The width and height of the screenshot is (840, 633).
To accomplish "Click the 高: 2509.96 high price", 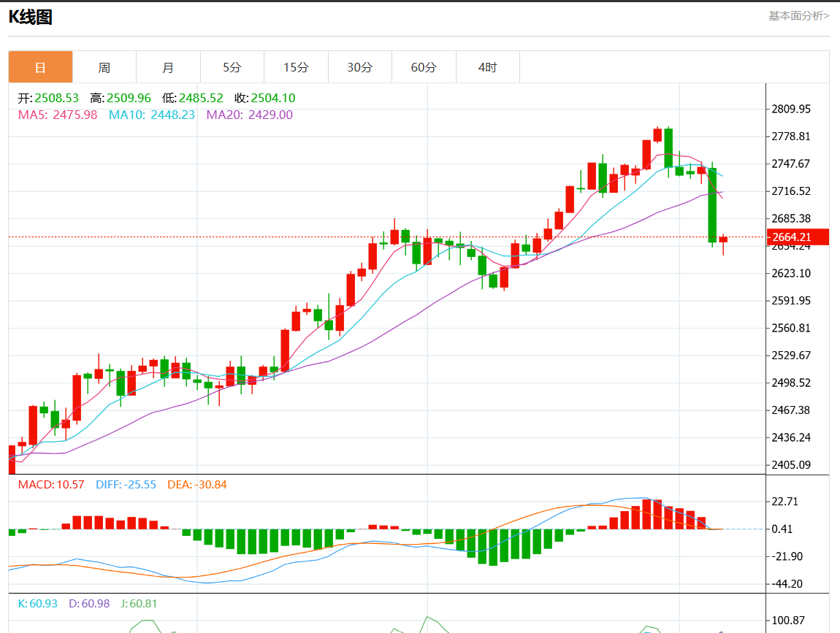I will (121, 98).
